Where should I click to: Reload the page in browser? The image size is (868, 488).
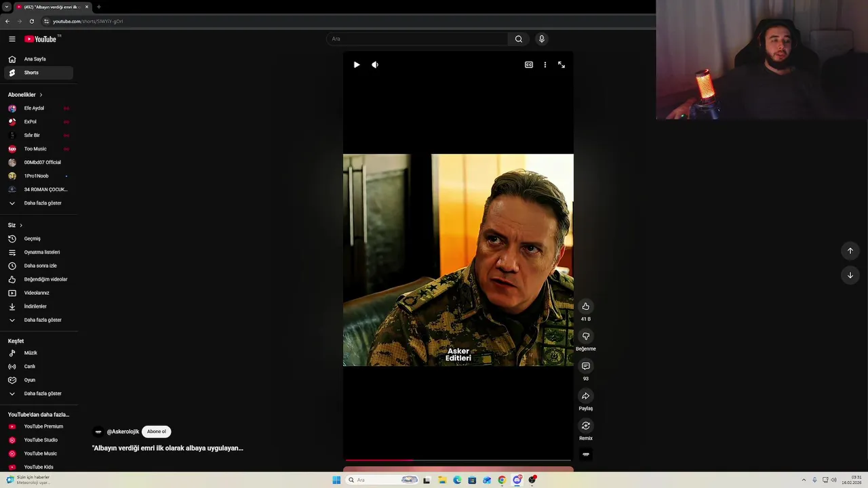tap(31, 21)
